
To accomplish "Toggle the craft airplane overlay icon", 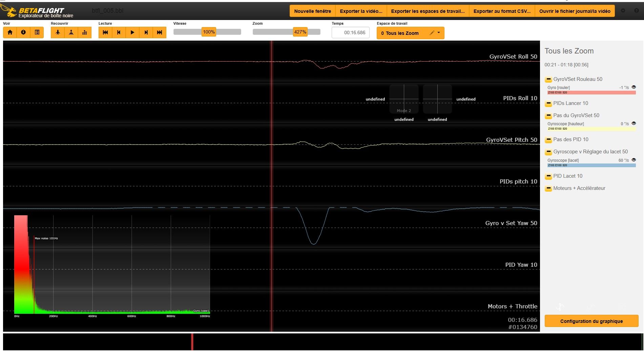I will 58,32.
